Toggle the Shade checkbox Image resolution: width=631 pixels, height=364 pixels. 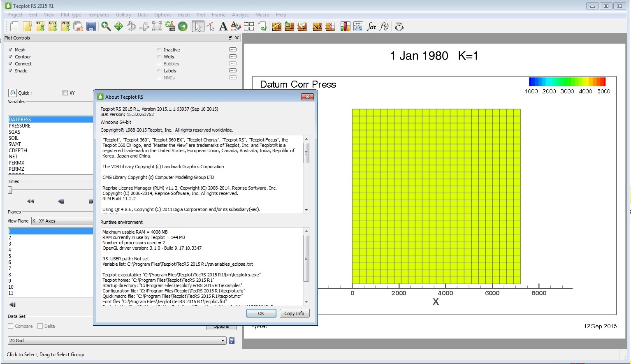click(x=10, y=71)
